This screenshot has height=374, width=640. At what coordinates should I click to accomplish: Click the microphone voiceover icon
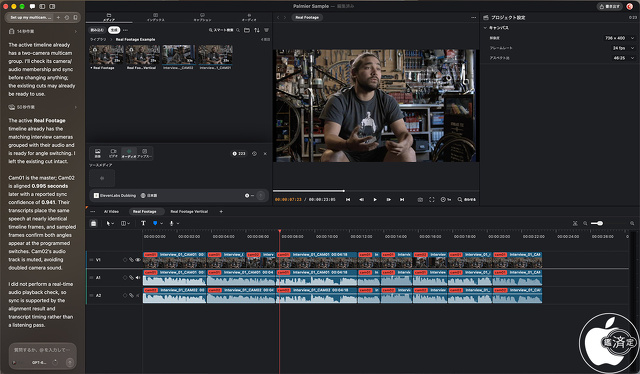(x=171, y=223)
